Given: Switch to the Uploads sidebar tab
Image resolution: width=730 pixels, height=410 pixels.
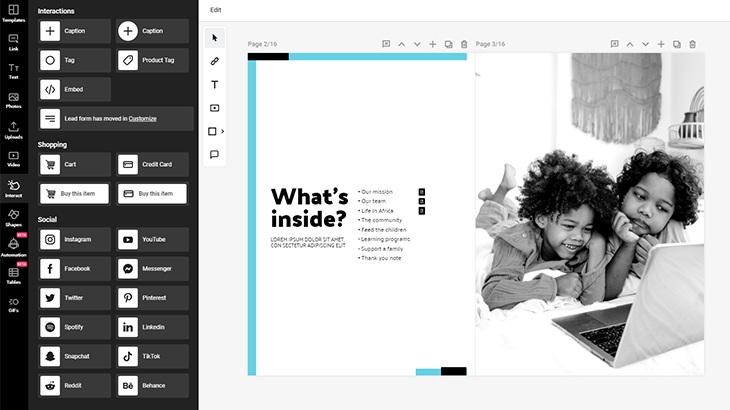Looking at the screenshot, I should [x=13, y=130].
